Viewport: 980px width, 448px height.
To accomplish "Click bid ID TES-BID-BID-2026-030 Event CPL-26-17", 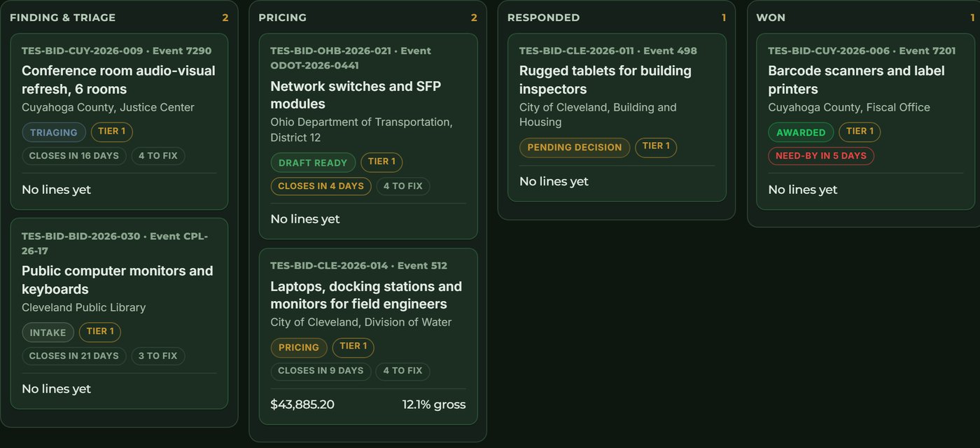I will pyautogui.click(x=115, y=244).
